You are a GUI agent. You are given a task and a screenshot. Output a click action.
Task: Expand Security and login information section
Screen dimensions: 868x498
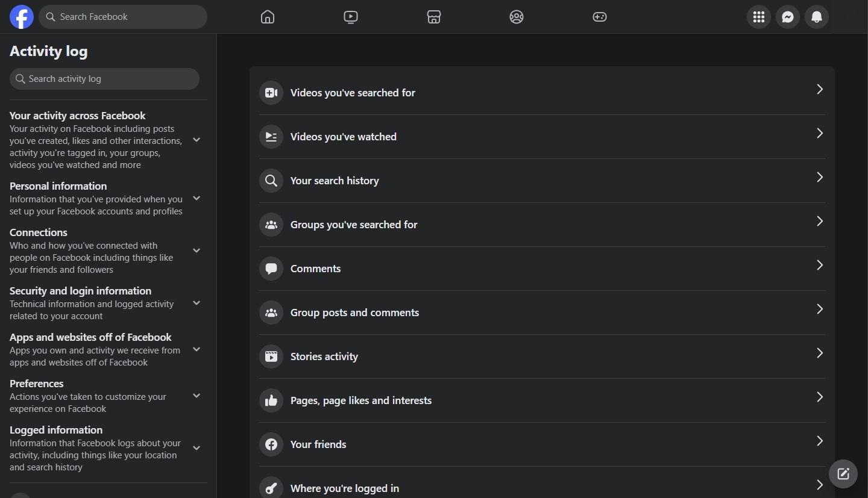coord(197,303)
